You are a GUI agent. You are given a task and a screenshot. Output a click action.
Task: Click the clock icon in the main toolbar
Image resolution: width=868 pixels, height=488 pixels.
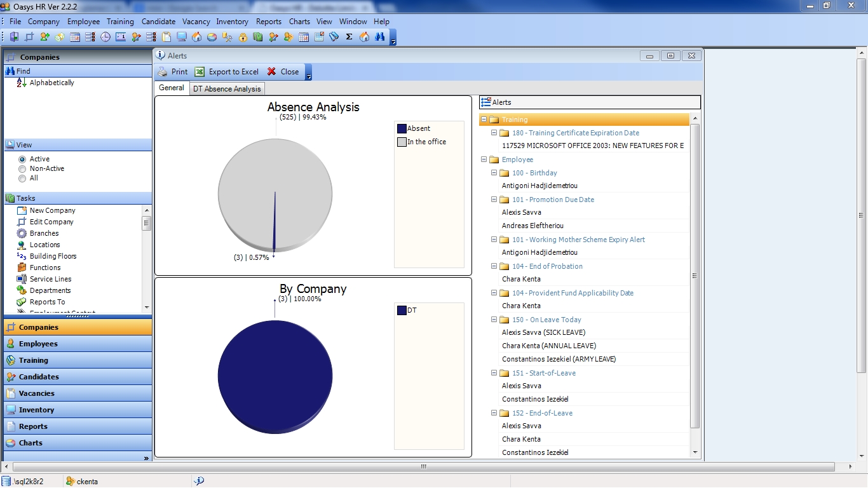(105, 37)
